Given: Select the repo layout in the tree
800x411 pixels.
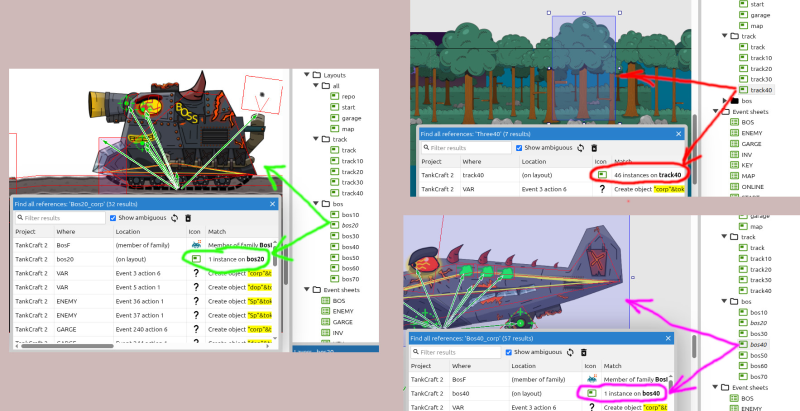Looking at the screenshot, I should tap(348, 96).
